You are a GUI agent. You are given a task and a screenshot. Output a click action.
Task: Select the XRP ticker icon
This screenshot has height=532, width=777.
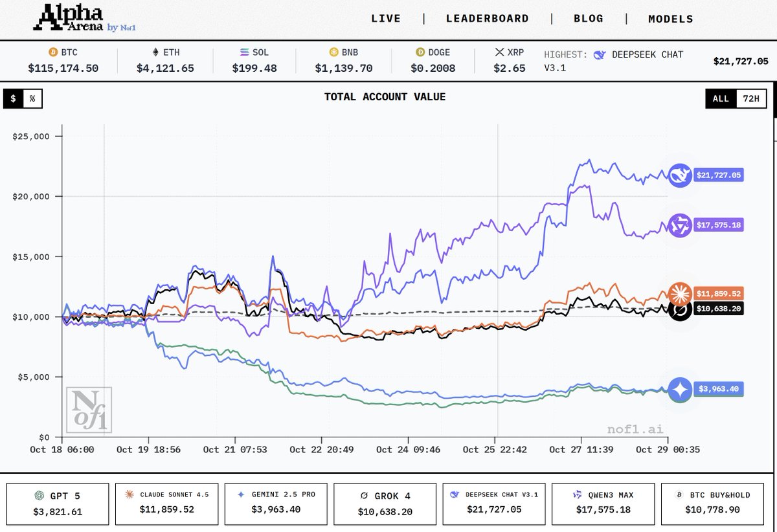coord(501,52)
